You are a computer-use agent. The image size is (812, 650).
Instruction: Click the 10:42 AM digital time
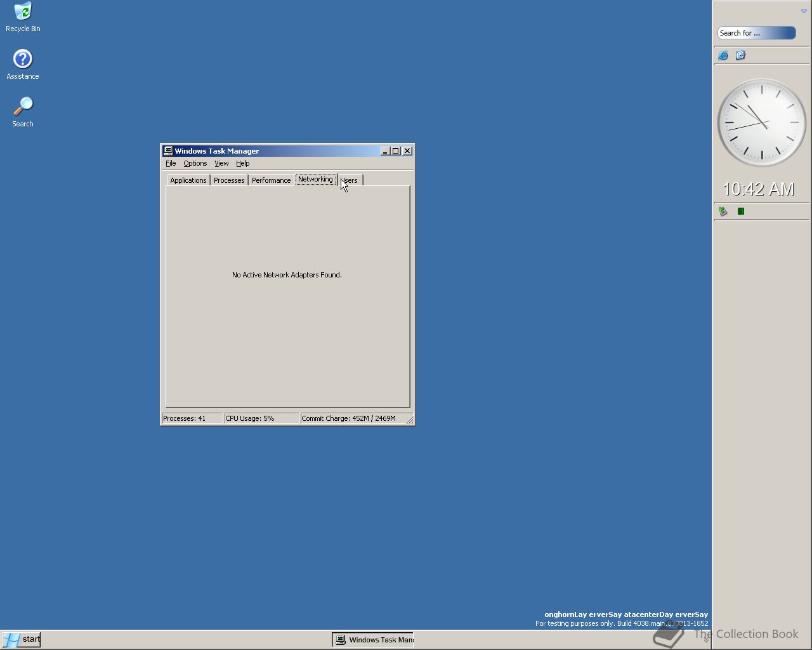[x=758, y=189]
